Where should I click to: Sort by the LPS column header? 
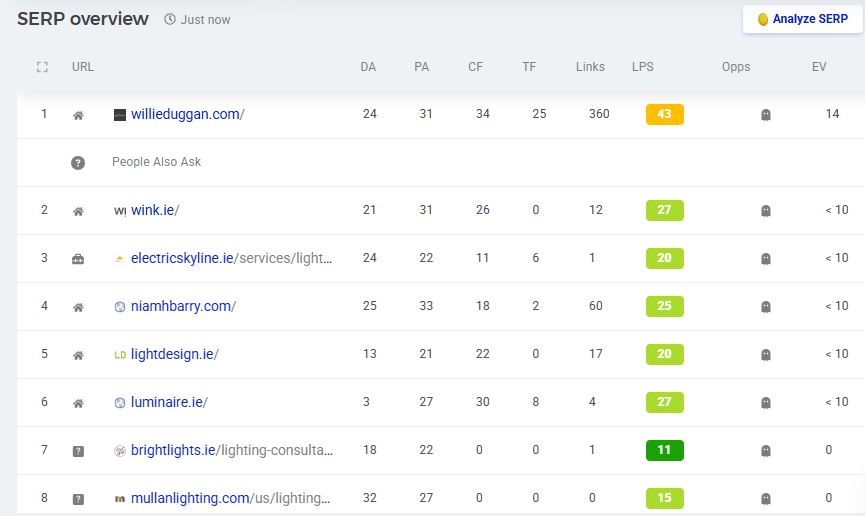click(x=643, y=67)
